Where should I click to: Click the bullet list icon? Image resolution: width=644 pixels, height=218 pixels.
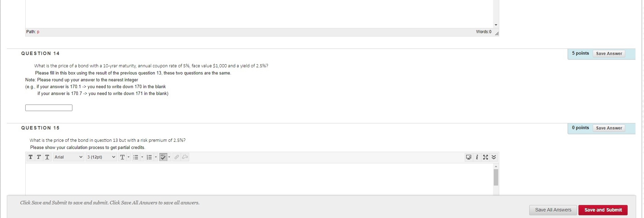click(x=136, y=157)
